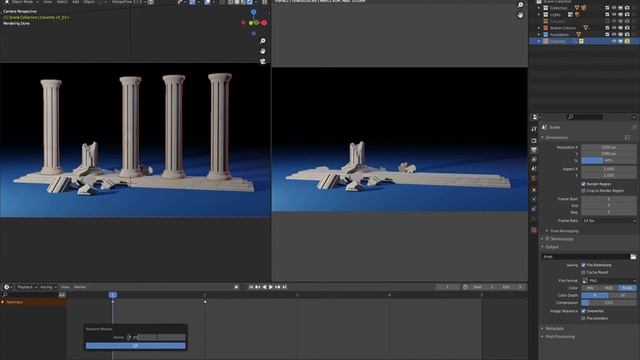640x360 pixels.
Task: Toggle auto keying record button
Action: click(x=236, y=287)
